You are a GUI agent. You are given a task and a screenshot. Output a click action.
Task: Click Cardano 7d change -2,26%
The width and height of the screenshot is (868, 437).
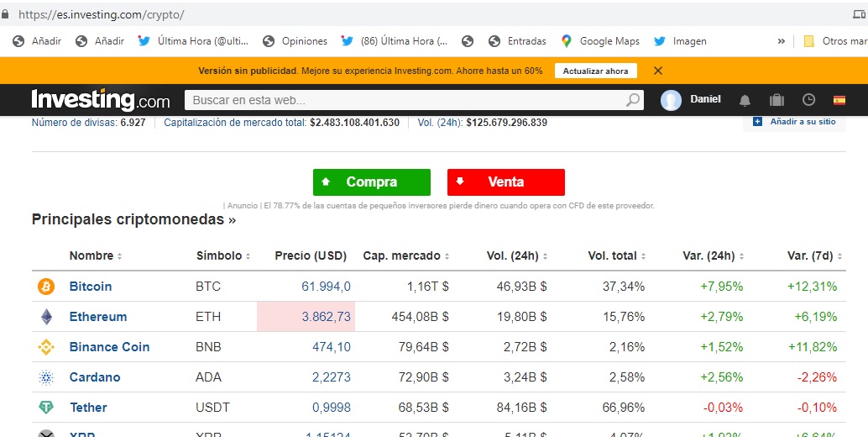pos(817,377)
